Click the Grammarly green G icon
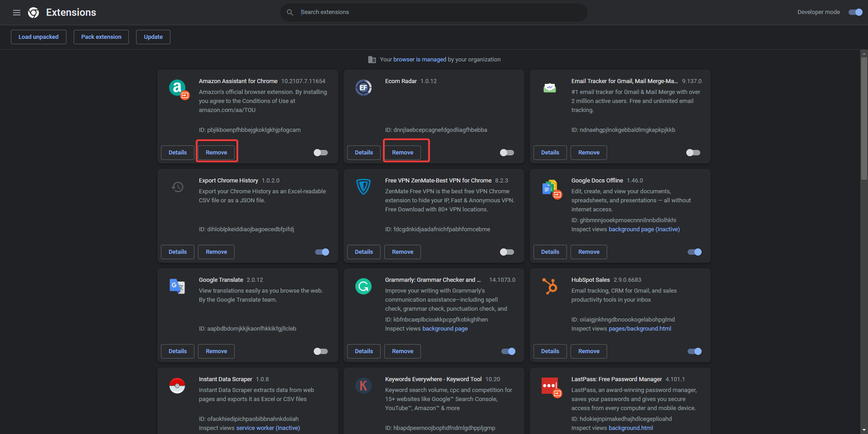 point(363,286)
